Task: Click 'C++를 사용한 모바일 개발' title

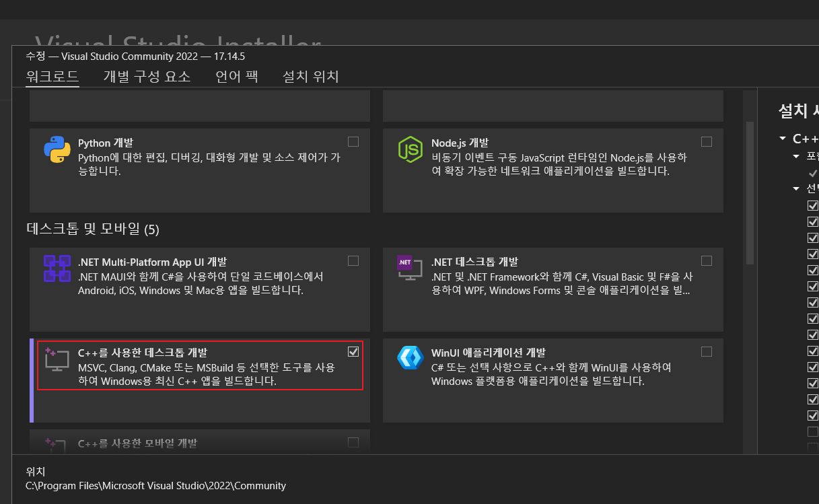Action: pos(137,443)
